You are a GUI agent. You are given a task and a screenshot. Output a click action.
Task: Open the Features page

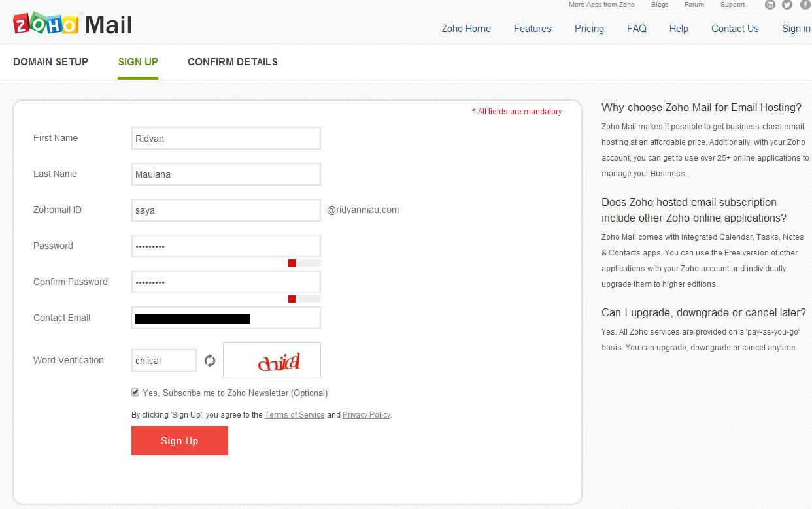(533, 29)
